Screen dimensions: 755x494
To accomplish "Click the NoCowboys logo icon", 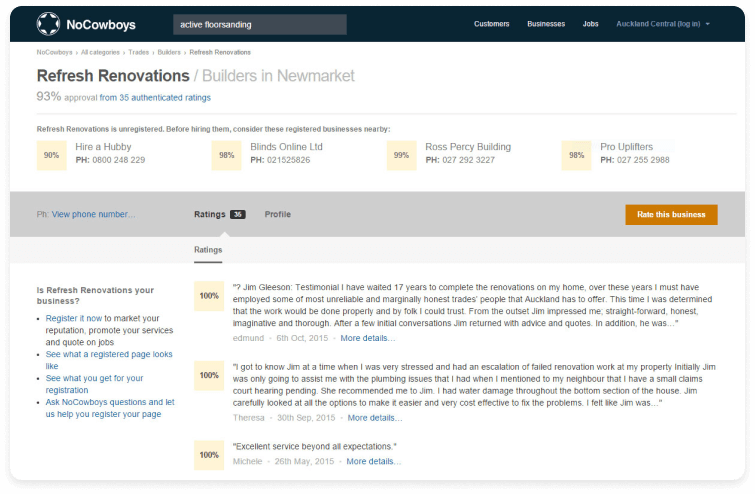I will click(48, 24).
